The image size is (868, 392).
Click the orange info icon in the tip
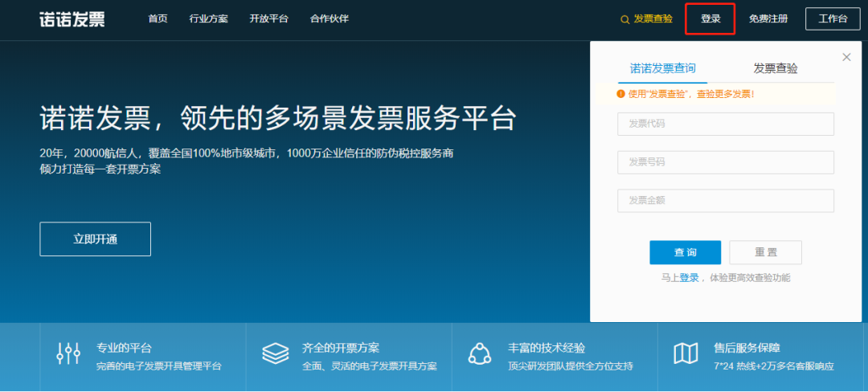[x=620, y=93]
